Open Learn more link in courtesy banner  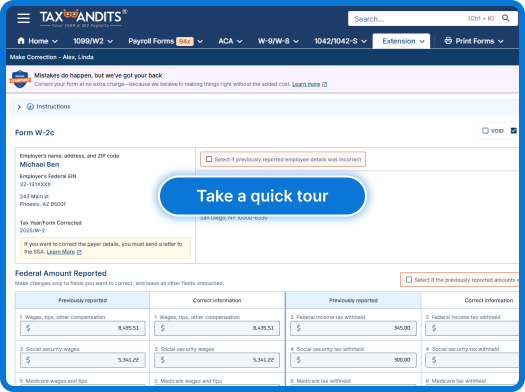[306, 84]
